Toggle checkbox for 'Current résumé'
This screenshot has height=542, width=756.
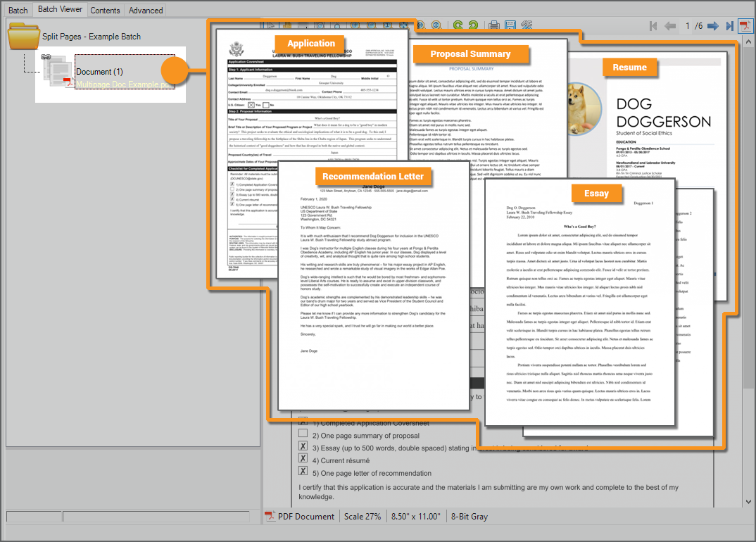click(x=303, y=458)
